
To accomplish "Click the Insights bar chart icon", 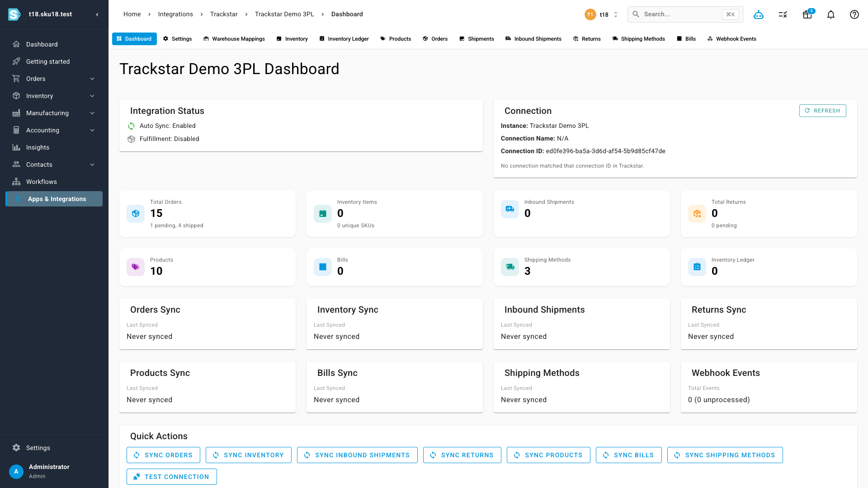I will [16, 147].
